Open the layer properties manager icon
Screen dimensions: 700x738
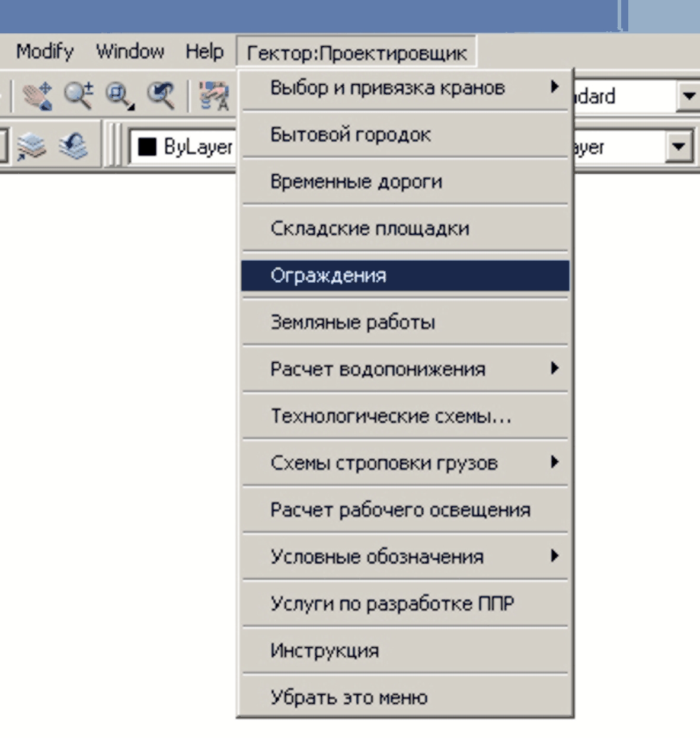coord(31,146)
